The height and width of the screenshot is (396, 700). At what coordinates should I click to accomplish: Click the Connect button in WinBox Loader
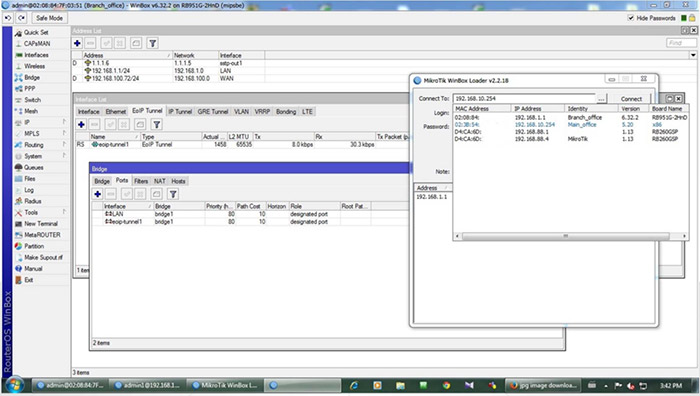point(631,99)
